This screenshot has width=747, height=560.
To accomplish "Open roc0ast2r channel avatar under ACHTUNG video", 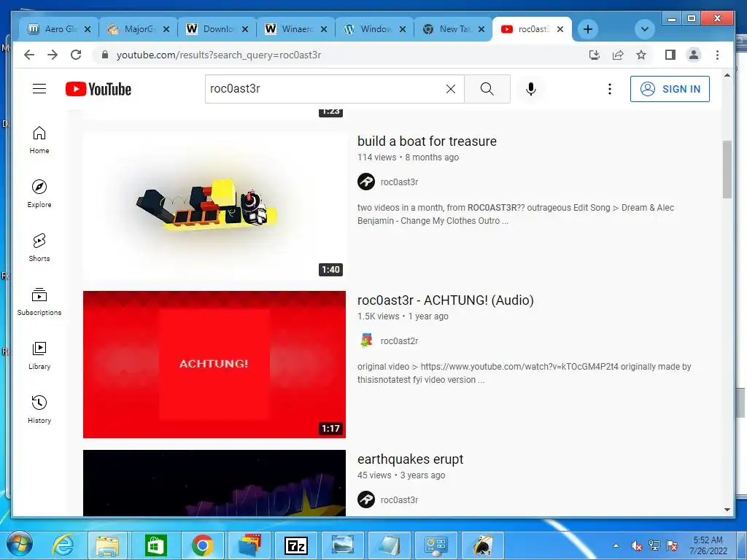I will [x=366, y=341].
